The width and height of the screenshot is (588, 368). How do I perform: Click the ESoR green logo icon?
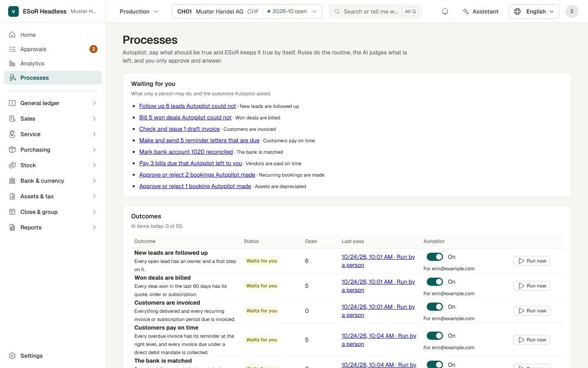point(13,11)
